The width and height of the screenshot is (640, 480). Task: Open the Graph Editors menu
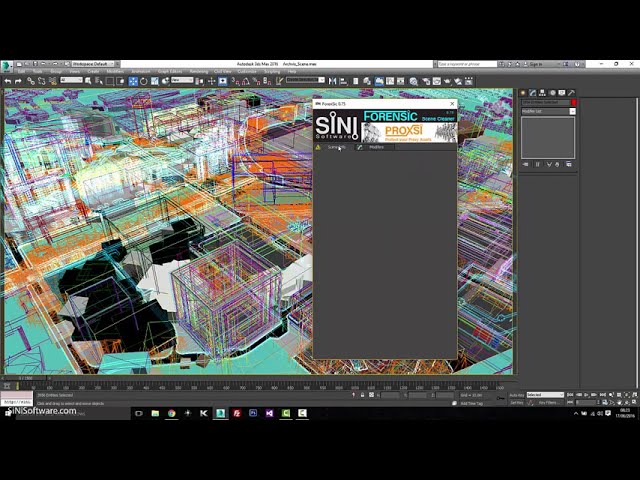(x=170, y=71)
